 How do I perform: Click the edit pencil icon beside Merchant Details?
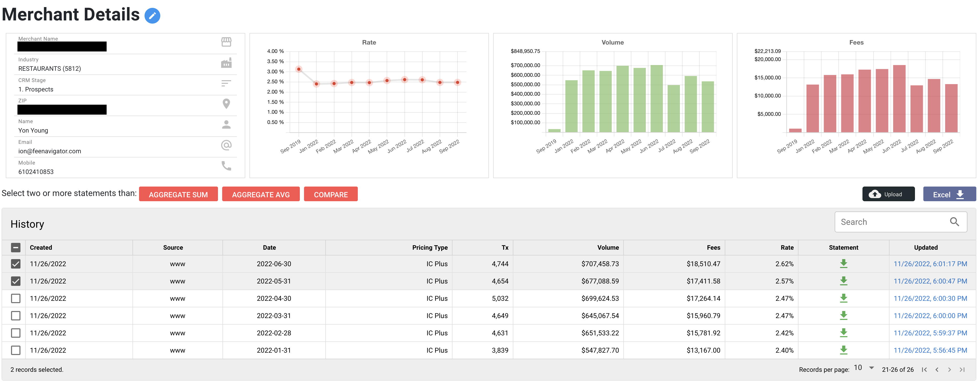tap(152, 15)
